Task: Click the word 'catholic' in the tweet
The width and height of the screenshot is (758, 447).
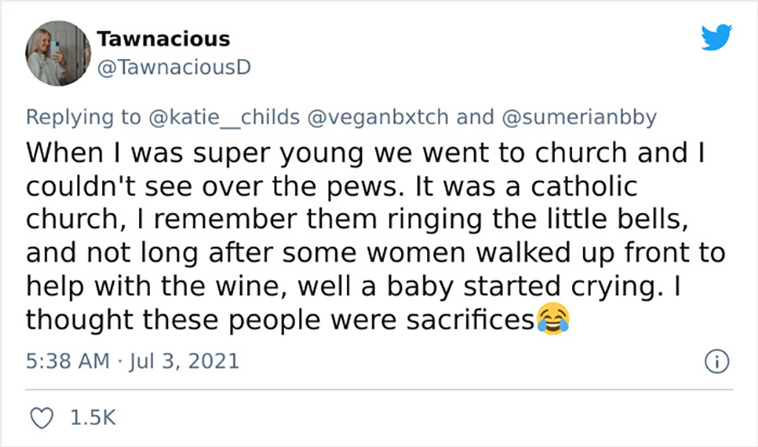Action: [584, 187]
